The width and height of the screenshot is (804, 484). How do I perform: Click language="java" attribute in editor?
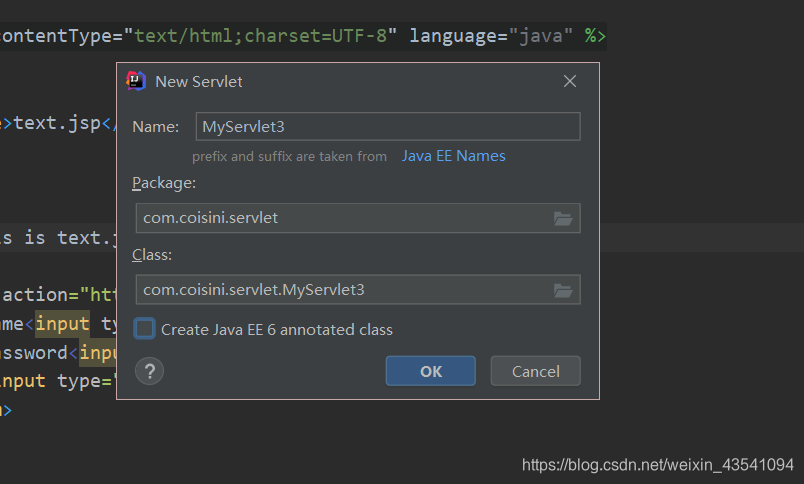coord(491,36)
